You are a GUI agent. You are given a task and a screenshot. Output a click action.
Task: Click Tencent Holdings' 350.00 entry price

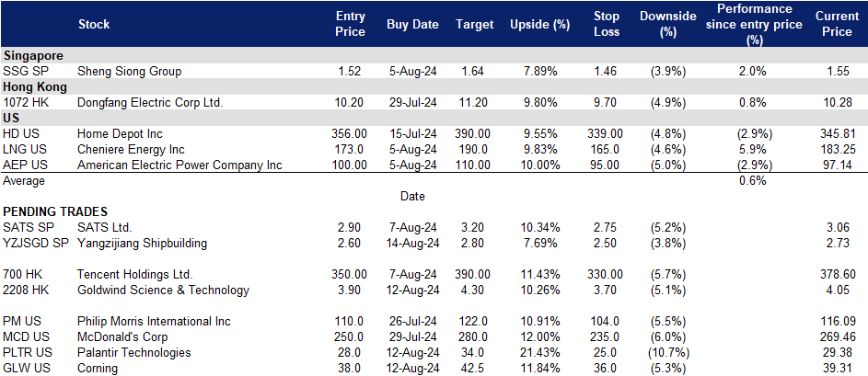click(349, 274)
